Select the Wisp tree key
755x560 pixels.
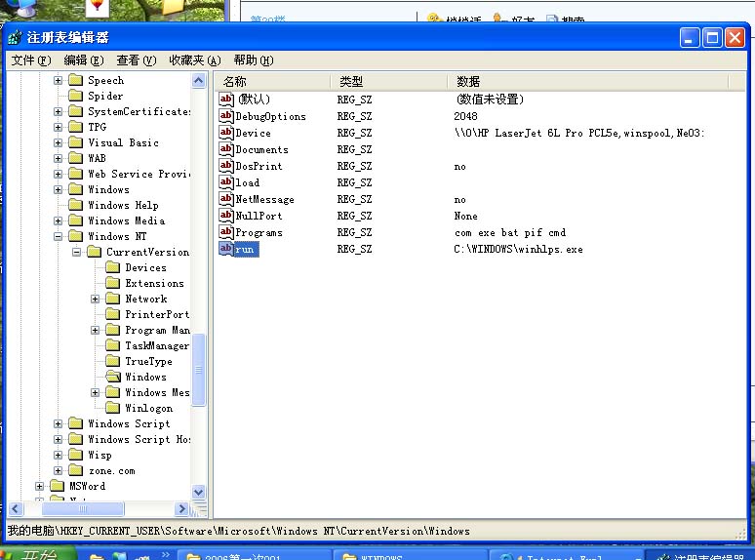coord(99,455)
